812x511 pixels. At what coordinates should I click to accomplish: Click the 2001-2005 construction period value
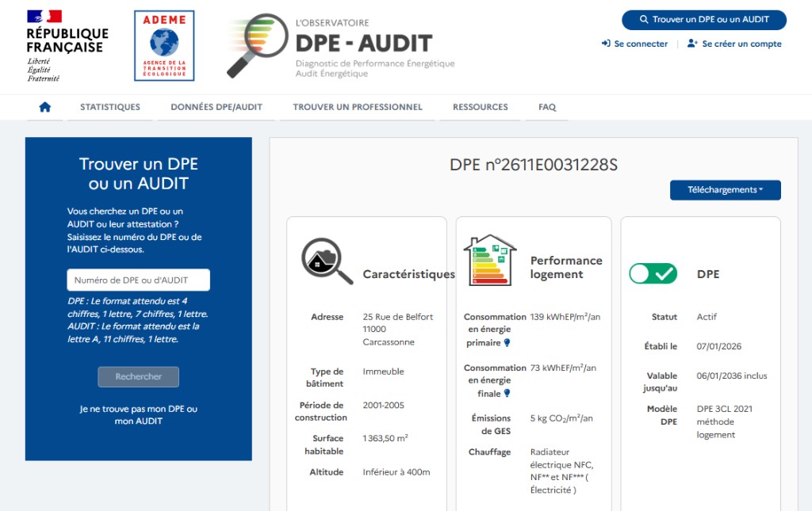coord(383,405)
